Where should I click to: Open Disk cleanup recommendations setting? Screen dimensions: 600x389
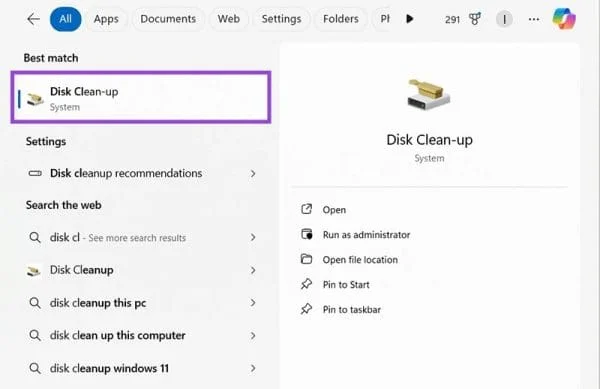tap(141, 173)
